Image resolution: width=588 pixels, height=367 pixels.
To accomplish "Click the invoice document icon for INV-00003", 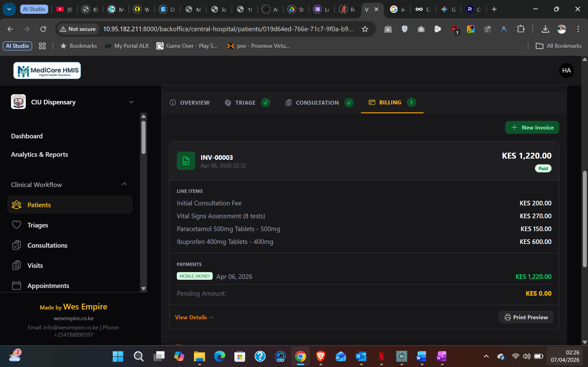I will [x=186, y=161].
